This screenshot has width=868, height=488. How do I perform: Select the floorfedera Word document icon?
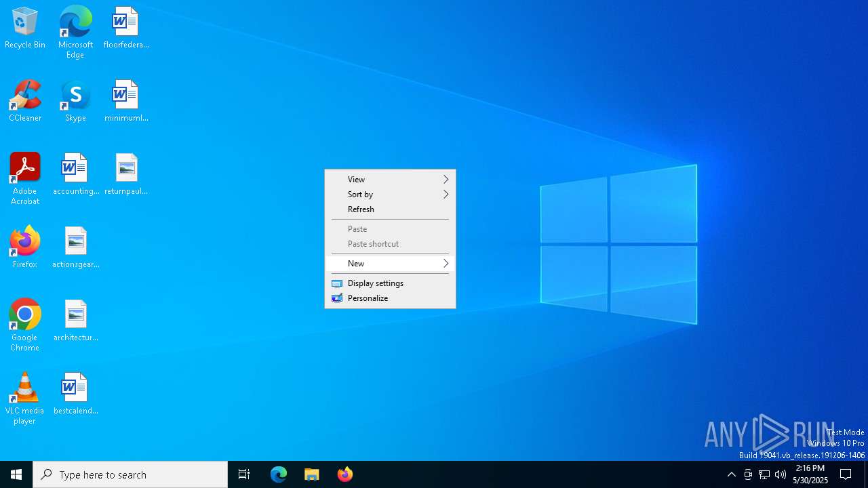click(125, 28)
